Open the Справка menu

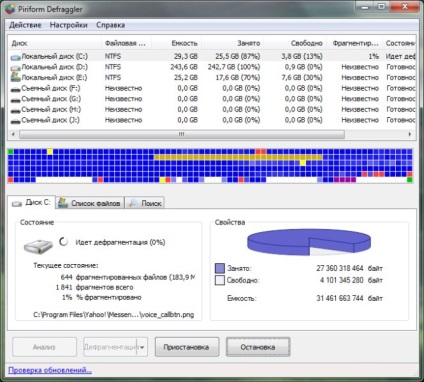pyautogui.click(x=111, y=25)
